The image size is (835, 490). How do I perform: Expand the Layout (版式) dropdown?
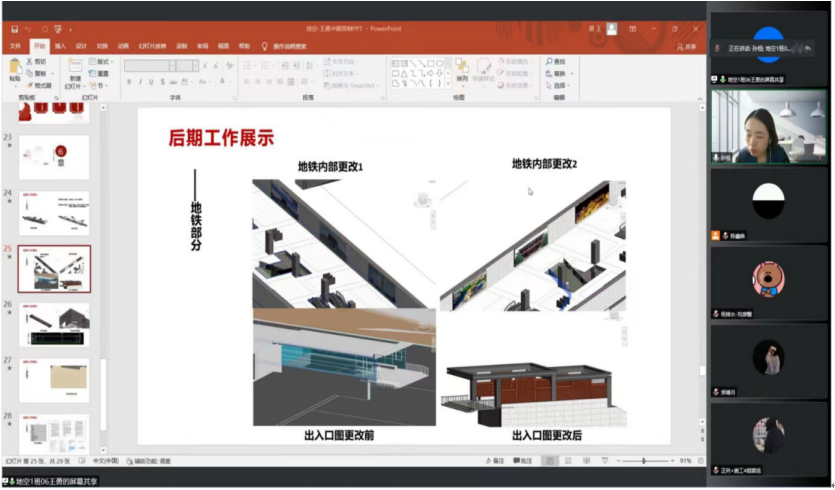tap(101, 62)
